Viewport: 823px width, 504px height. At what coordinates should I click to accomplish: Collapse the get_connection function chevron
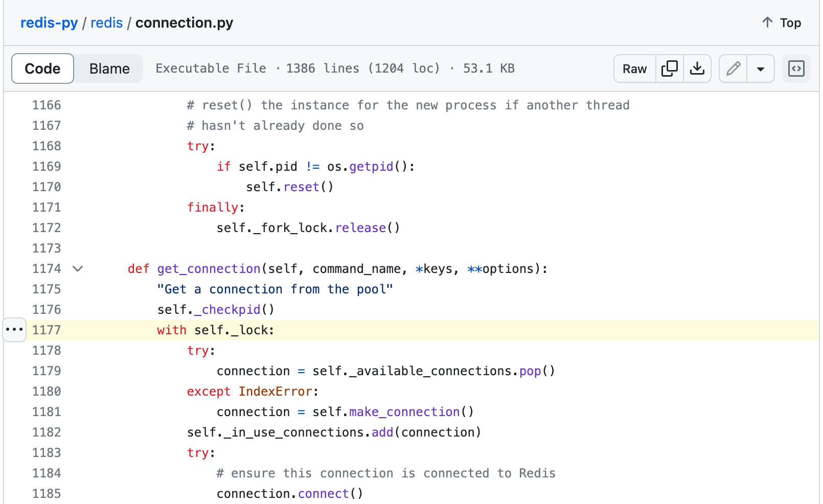pos(78,269)
